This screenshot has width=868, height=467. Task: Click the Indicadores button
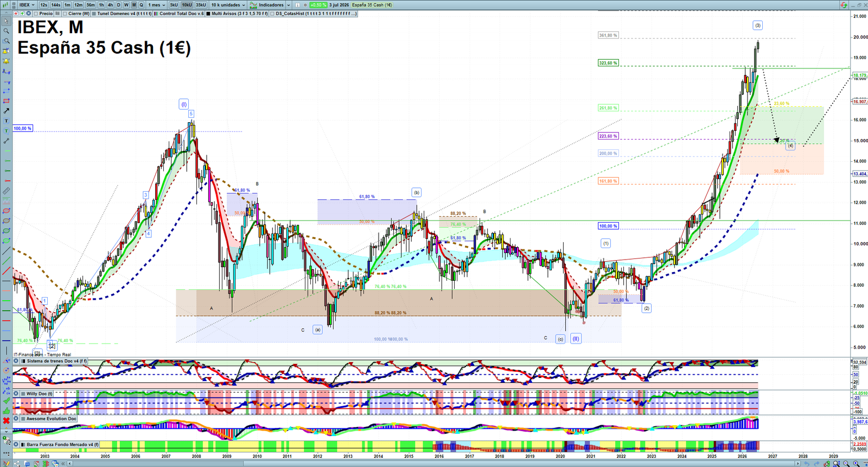[266, 5]
